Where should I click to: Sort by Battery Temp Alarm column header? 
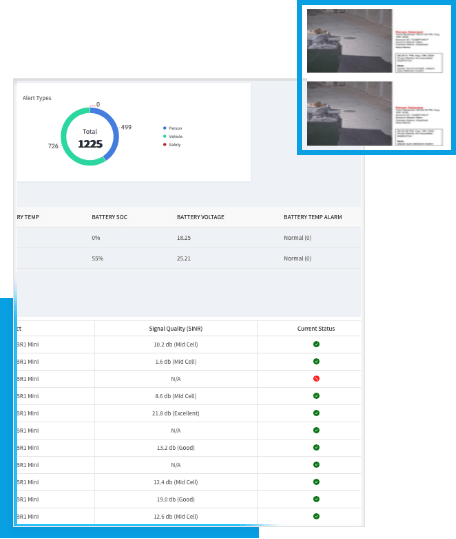tap(313, 217)
